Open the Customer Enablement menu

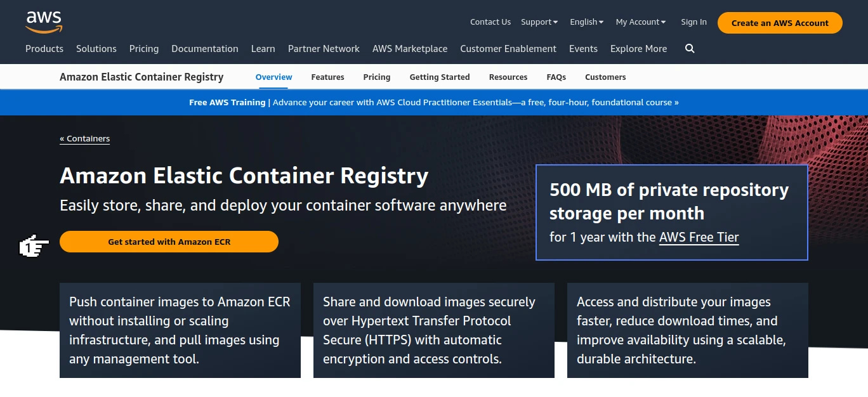point(508,49)
